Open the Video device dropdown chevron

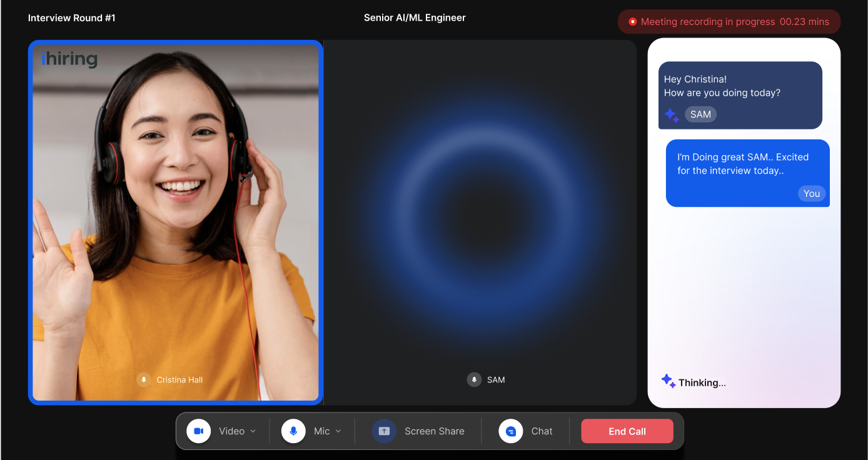pyautogui.click(x=254, y=431)
